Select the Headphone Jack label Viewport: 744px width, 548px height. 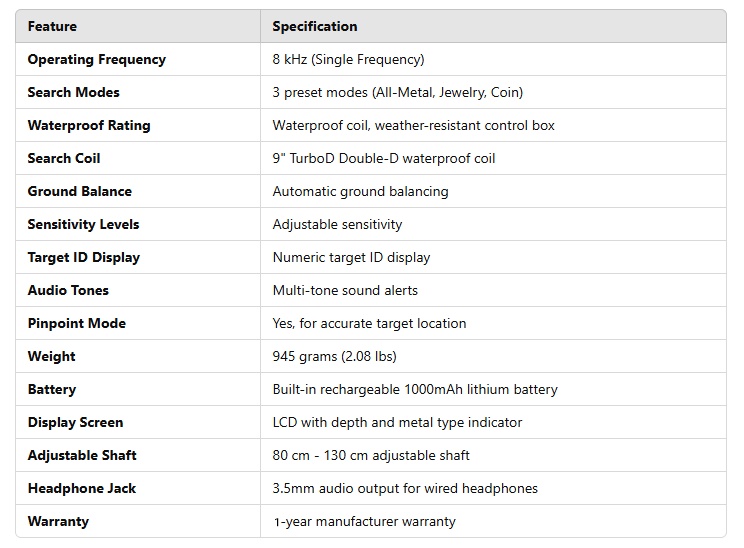click(x=82, y=488)
